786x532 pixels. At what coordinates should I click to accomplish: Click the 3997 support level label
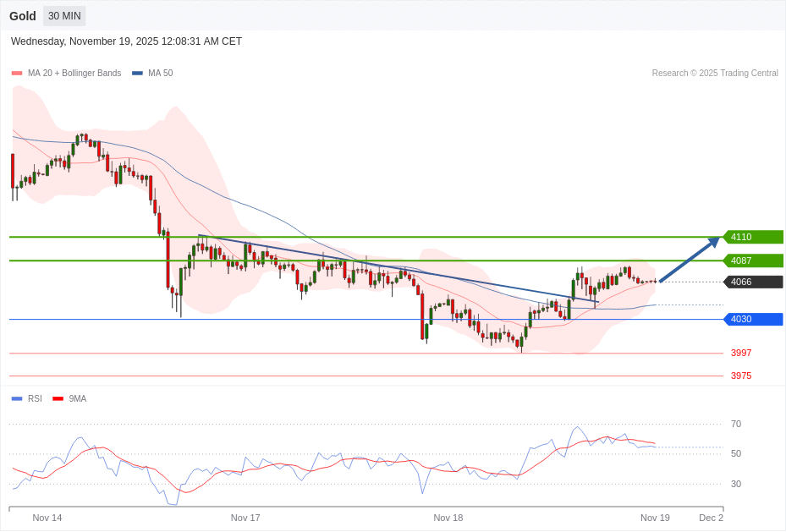pos(741,353)
